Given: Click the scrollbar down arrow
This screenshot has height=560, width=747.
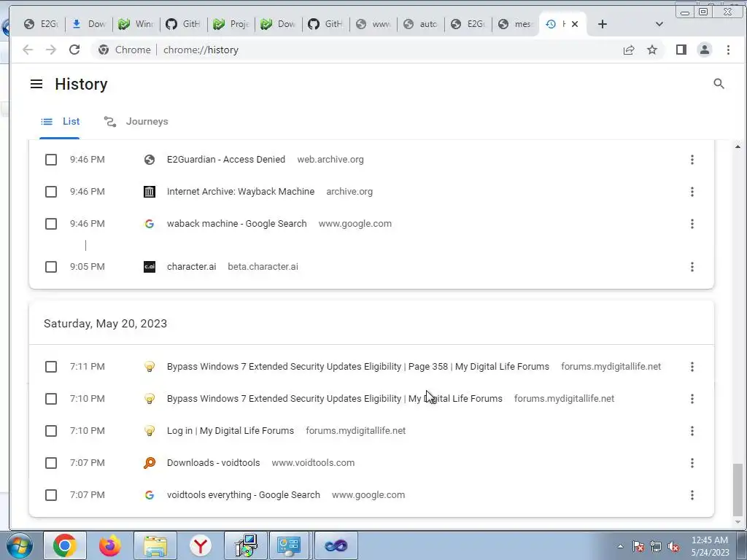Looking at the screenshot, I should point(738,522).
